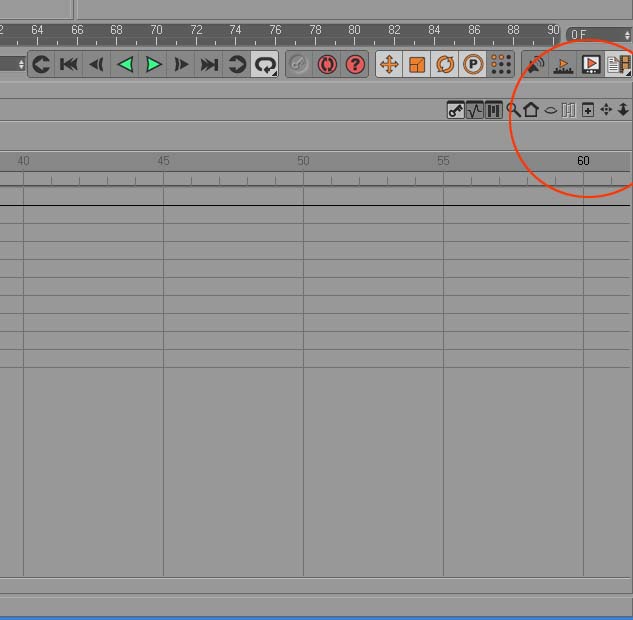
Task: Click vertical double-arrow timeline zoom icon
Action: tap(623, 109)
